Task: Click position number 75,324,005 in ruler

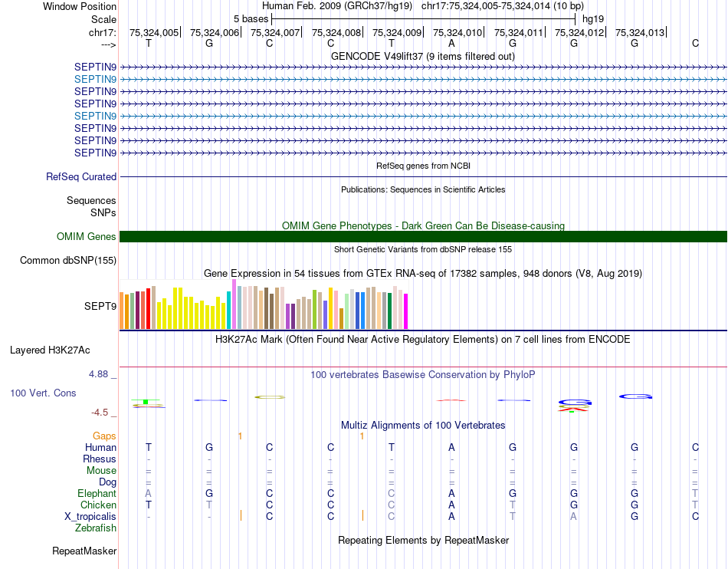Action: click(154, 32)
